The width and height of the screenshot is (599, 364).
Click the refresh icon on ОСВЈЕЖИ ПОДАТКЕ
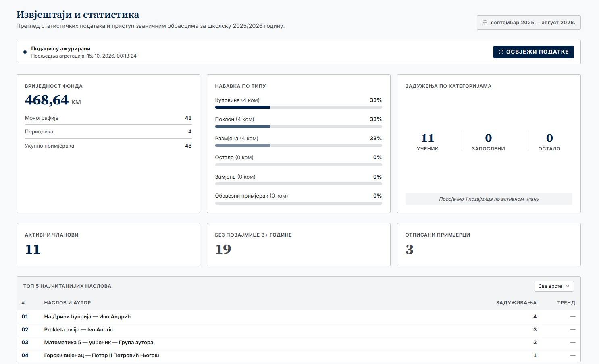pos(501,52)
